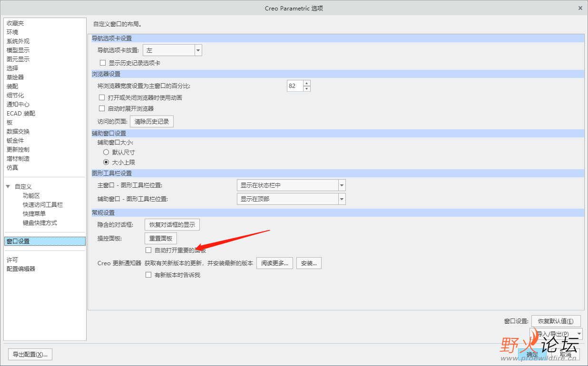The height and width of the screenshot is (366, 588).
Task: Open the 通知中心 category
Action: (18, 105)
